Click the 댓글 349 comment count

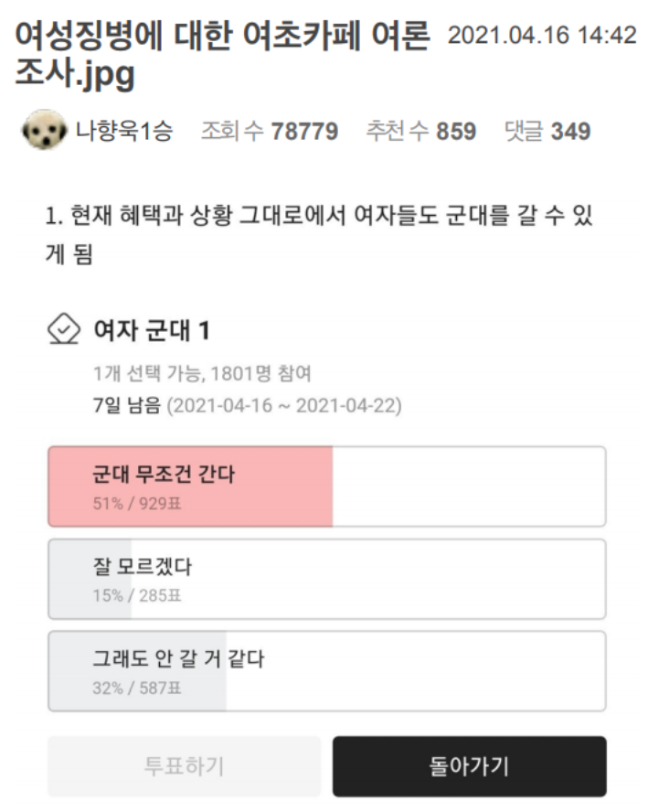(547, 132)
